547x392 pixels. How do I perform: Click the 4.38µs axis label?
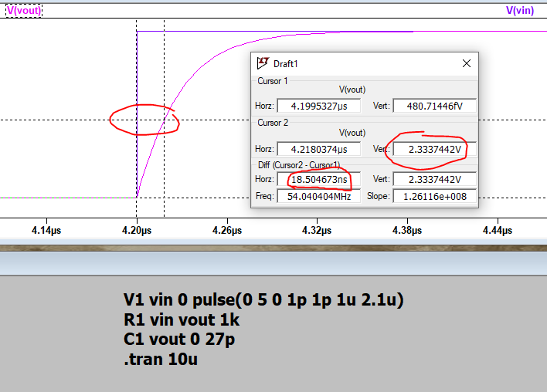(407, 230)
